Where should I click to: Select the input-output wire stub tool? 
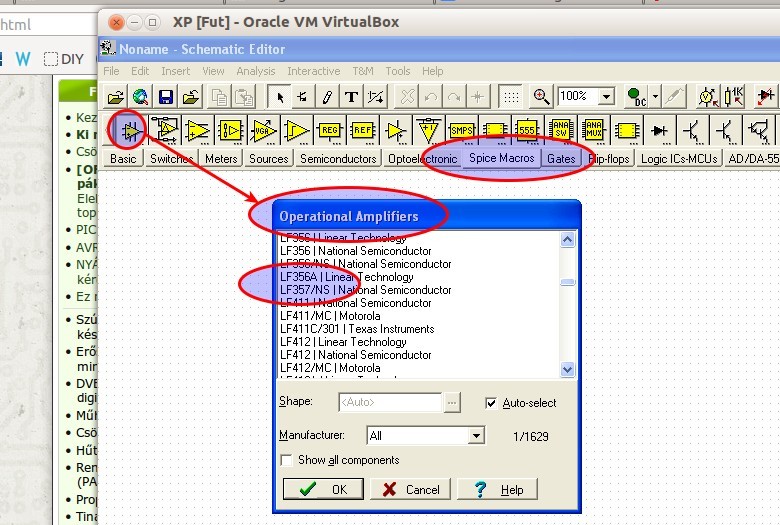click(x=303, y=97)
